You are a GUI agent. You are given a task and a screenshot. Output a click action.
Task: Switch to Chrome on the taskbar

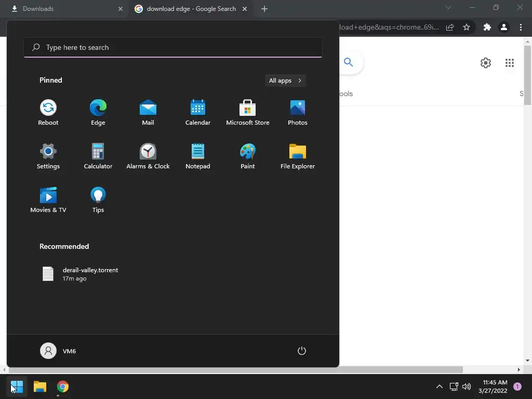point(63,387)
